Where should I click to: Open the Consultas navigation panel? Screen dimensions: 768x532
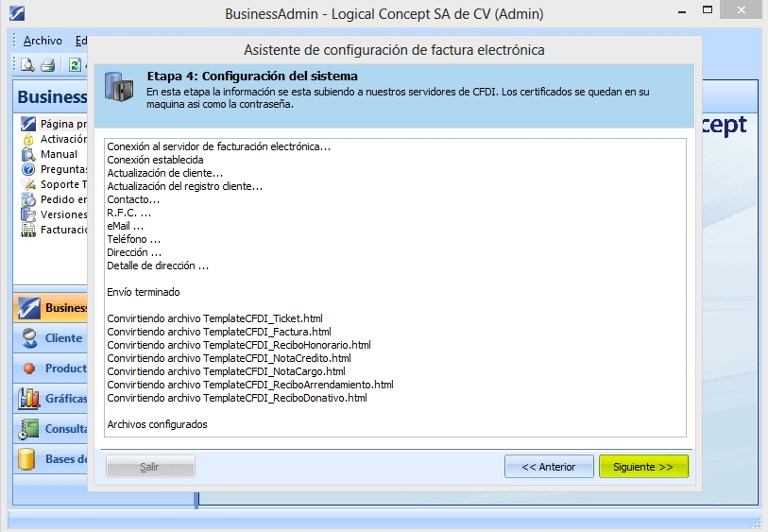click(x=50, y=429)
